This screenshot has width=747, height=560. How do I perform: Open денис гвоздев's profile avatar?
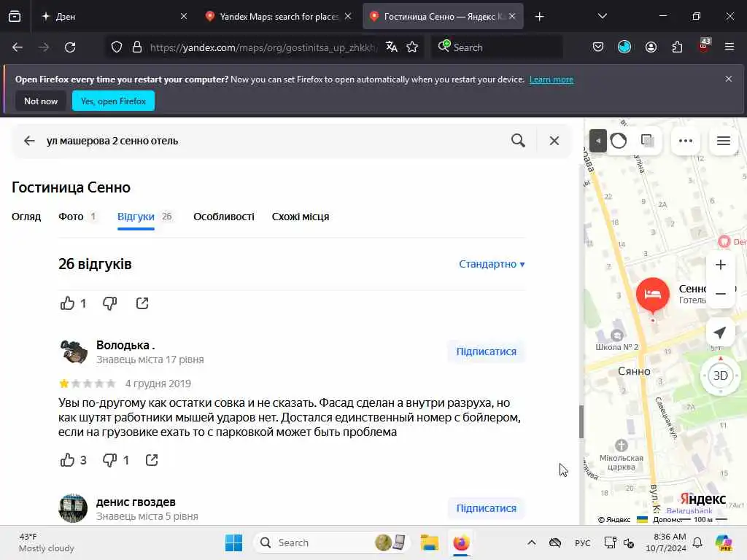pyautogui.click(x=73, y=508)
